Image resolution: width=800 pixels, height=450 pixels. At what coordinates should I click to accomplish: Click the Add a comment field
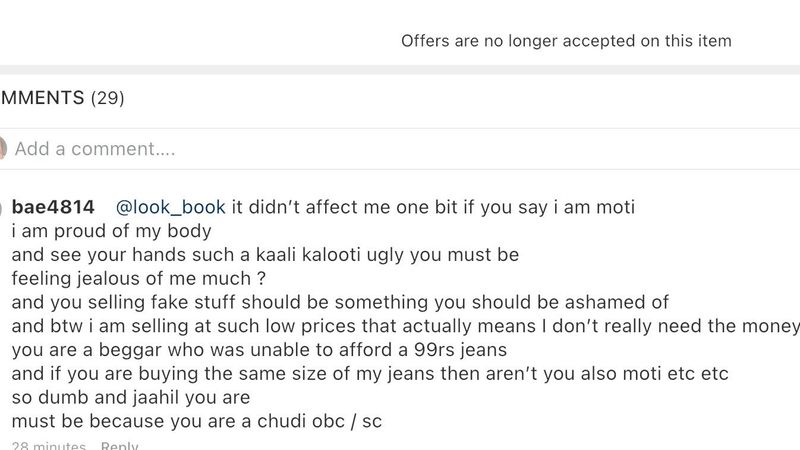403,149
